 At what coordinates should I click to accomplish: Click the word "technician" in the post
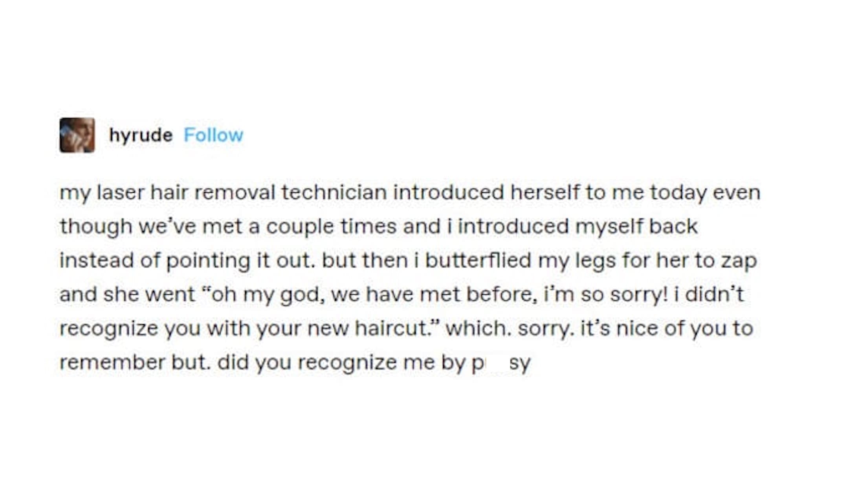[x=334, y=193]
